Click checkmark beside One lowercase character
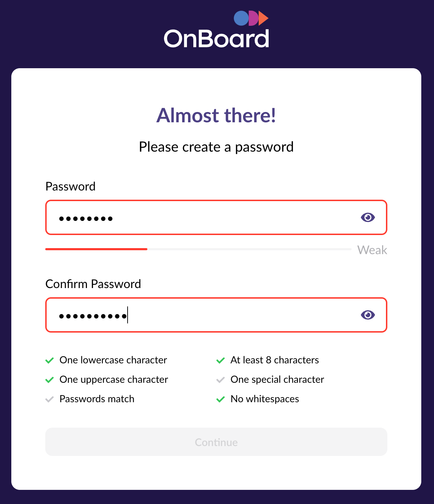 pyautogui.click(x=49, y=361)
